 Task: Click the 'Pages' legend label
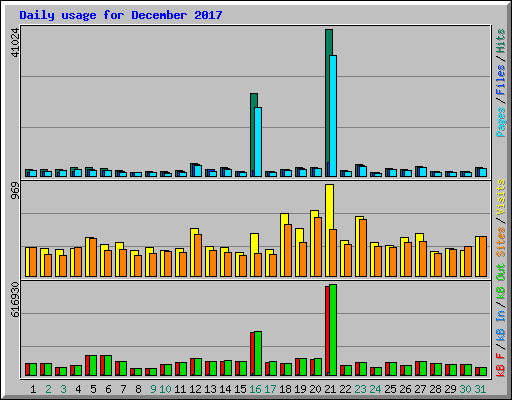(x=501, y=122)
